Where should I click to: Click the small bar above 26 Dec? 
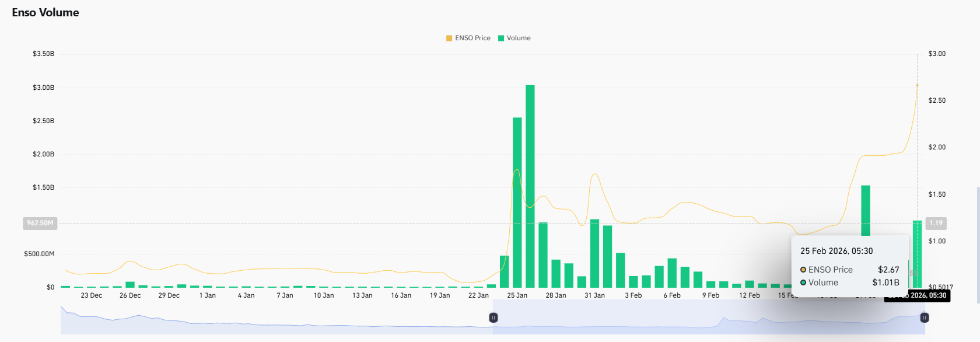pos(130,285)
